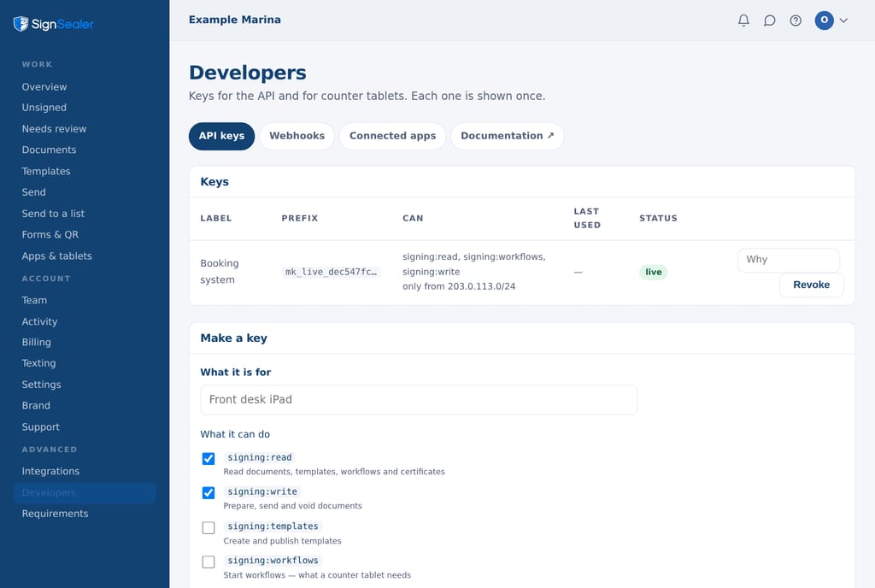
Task: Open the Connected apps tab
Action: tap(392, 136)
